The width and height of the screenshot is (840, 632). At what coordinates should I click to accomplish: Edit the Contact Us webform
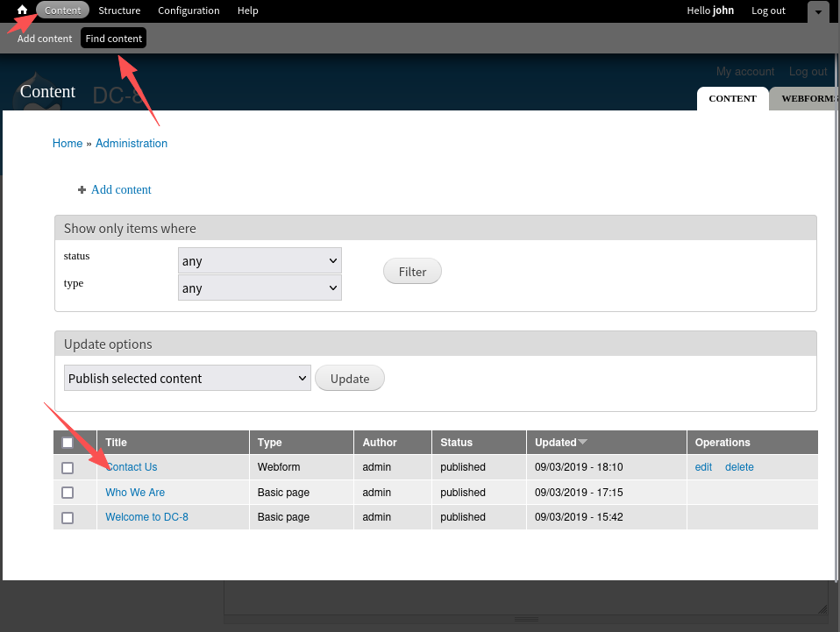click(703, 467)
